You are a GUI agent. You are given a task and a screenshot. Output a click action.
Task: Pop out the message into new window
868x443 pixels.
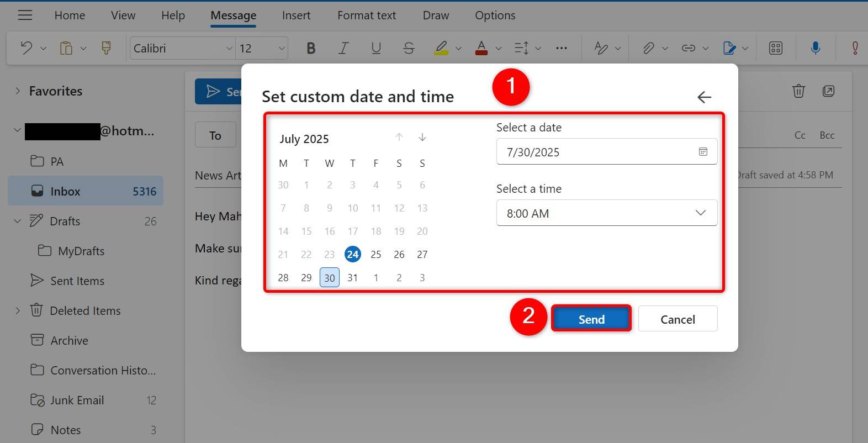point(828,91)
